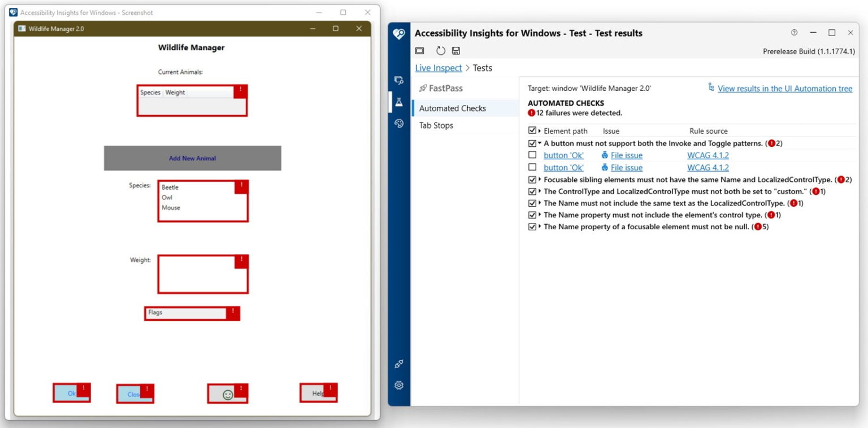Open the connection plug icon in sidebar
The image size is (868, 428).
click(398, 364)
